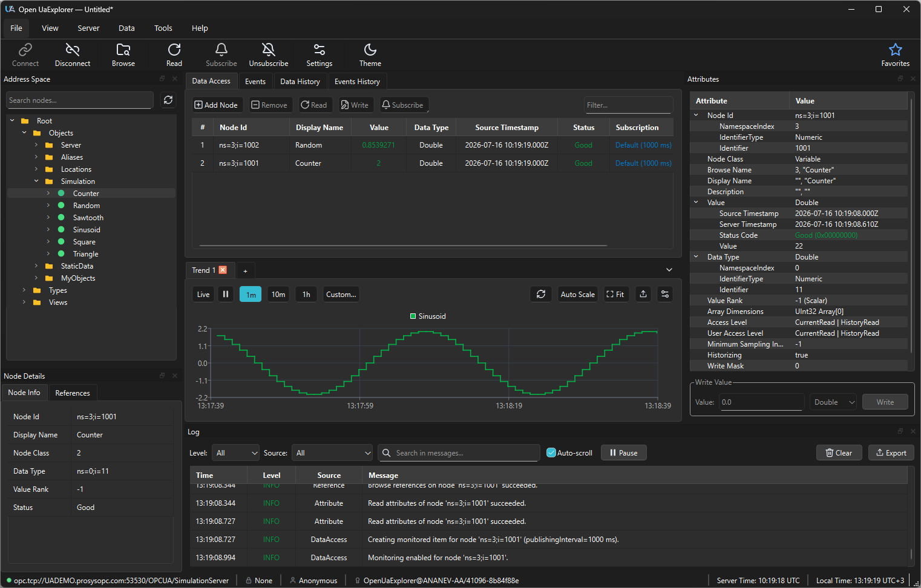Open the Browse tool
The height and width of the screenshot is (588, 921).
(x=123, y=54)
